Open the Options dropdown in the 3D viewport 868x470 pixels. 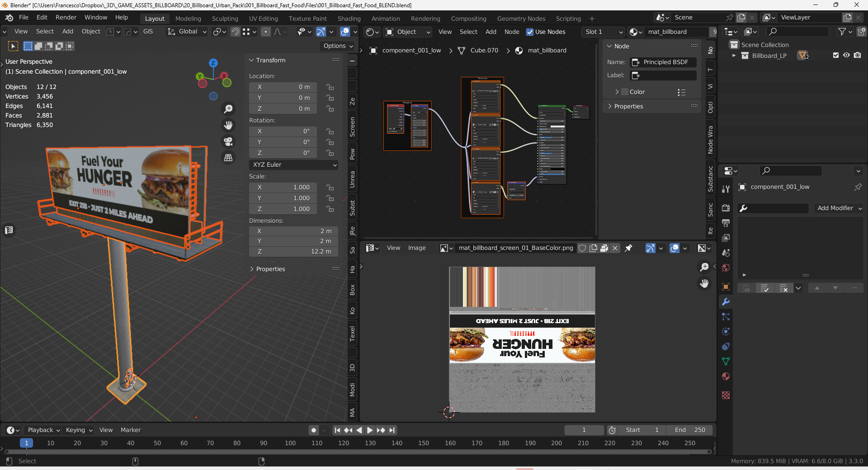coord(338,46)
